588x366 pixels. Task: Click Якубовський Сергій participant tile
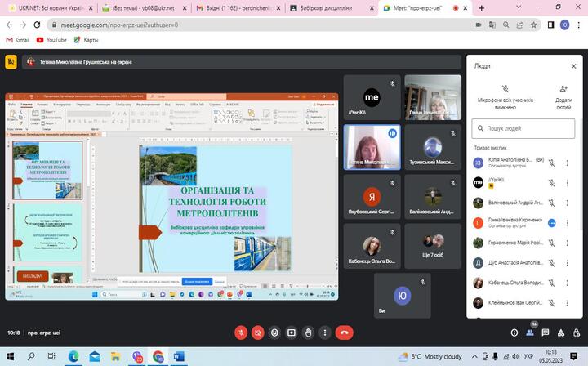372,197
